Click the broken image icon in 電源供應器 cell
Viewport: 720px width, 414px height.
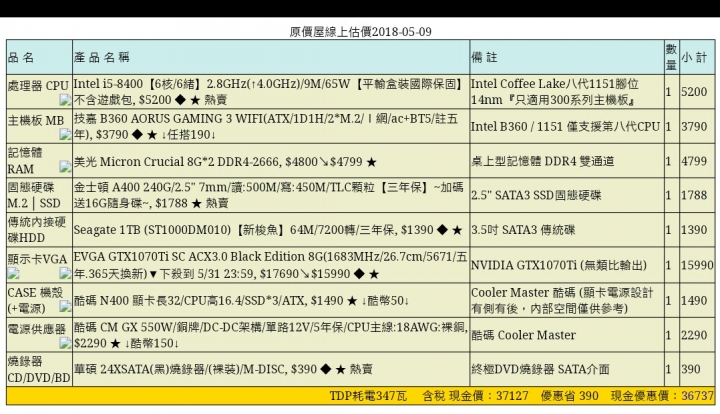(65, 342)
